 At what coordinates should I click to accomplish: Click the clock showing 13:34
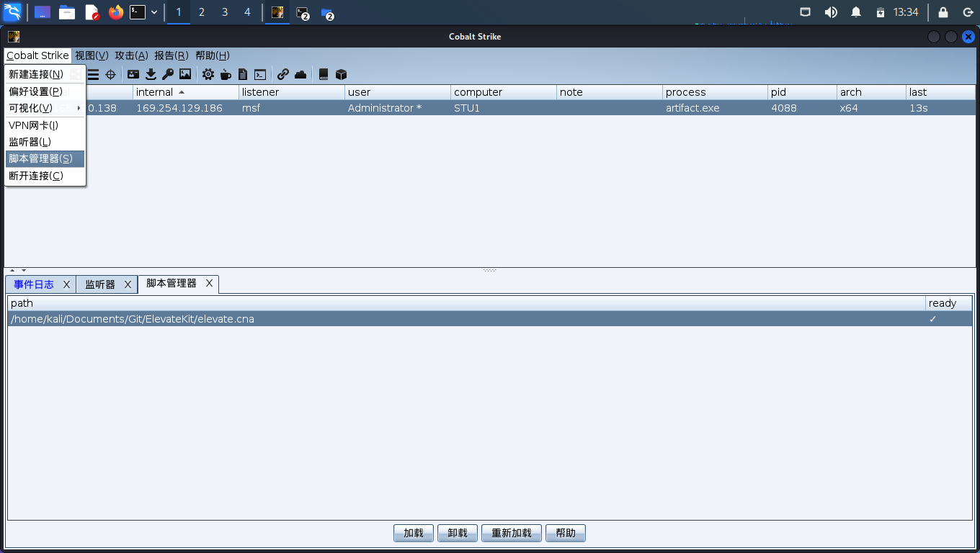pos(906,12)
